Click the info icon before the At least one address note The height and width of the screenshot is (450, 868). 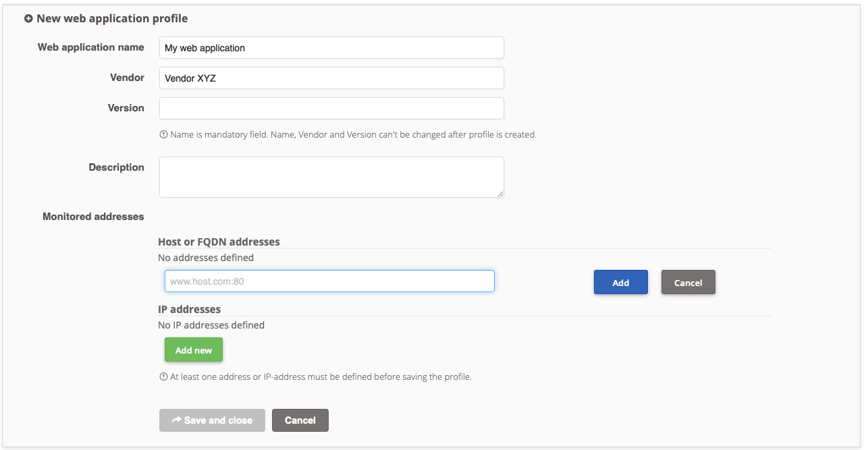163,376
